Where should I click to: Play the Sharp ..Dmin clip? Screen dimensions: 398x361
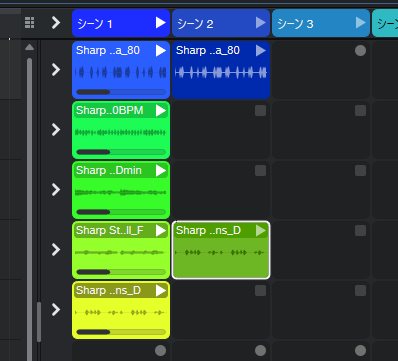coord(161,171)
